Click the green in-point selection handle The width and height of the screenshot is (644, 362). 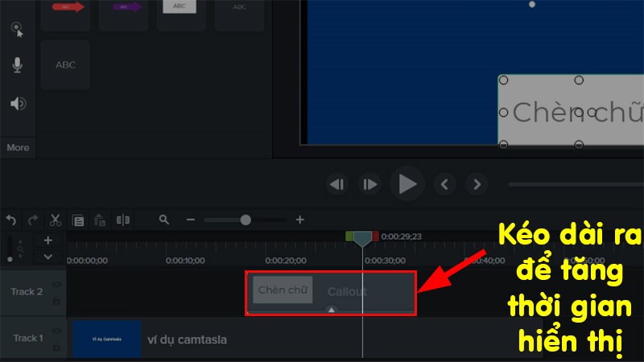[x=349, y=237]
